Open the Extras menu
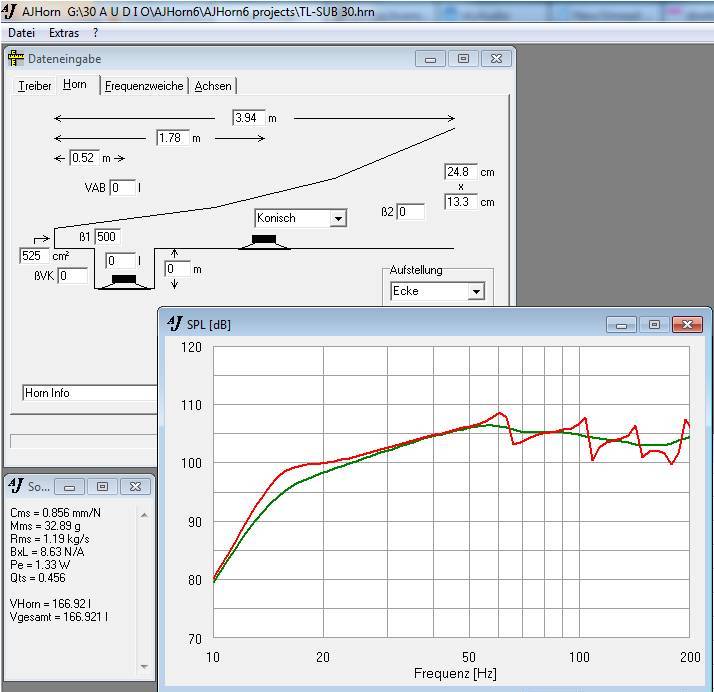The image size is (714, 692). click(x=64, y=33)
